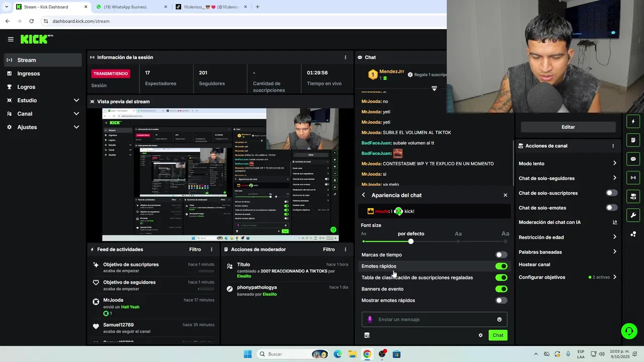Open the Windows Start menu
Viewport: 644px width, 362px height.
point(248,354)
